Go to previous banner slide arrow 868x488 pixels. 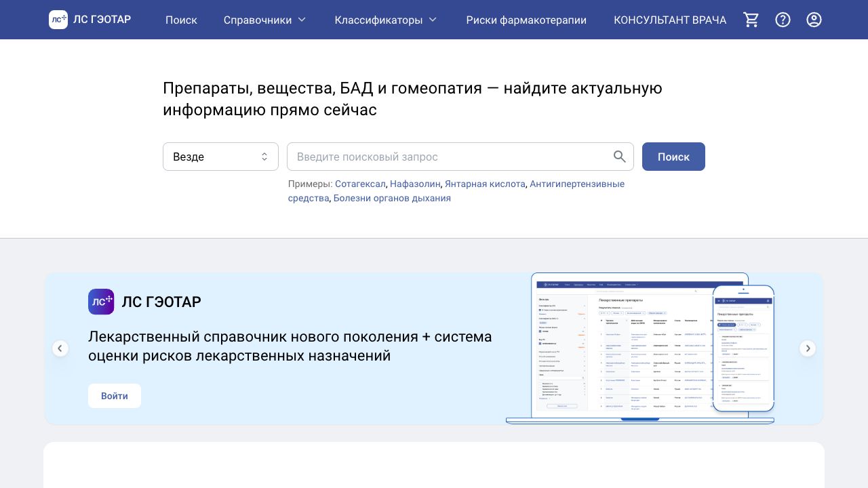[60, 348]
